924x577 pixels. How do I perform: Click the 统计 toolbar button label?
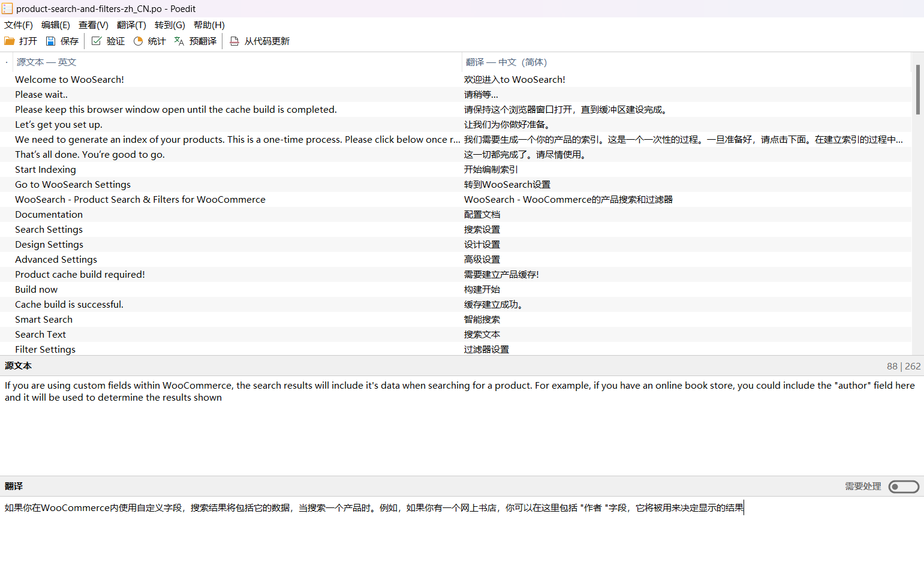[x=157, y=41]
